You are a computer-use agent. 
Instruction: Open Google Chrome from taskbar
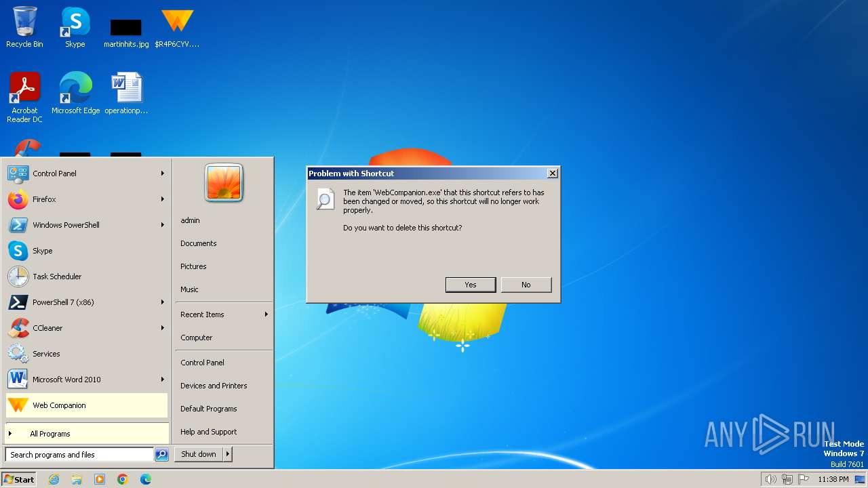(123, 479)
